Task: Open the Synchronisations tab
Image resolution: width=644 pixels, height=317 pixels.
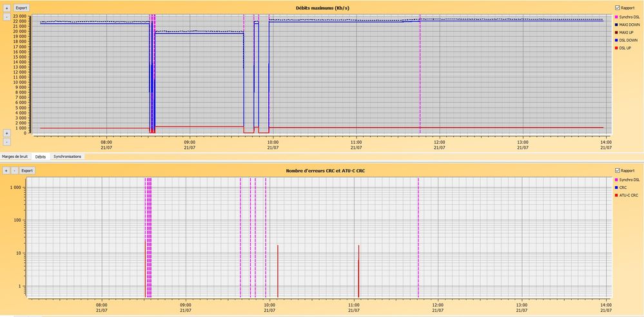Action: pyautogui.click(x=68, y=157)
